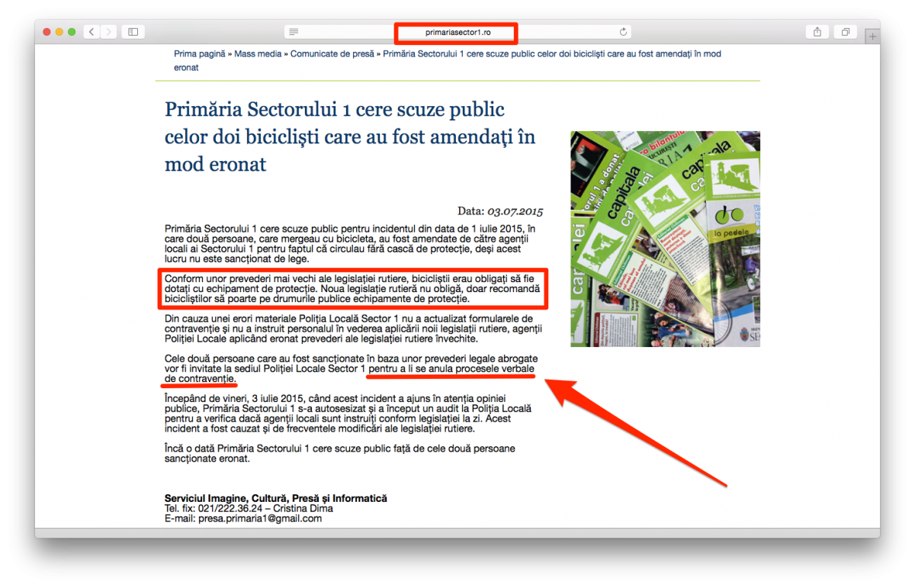Click the date 03.07.2015 text

(515, 211)
